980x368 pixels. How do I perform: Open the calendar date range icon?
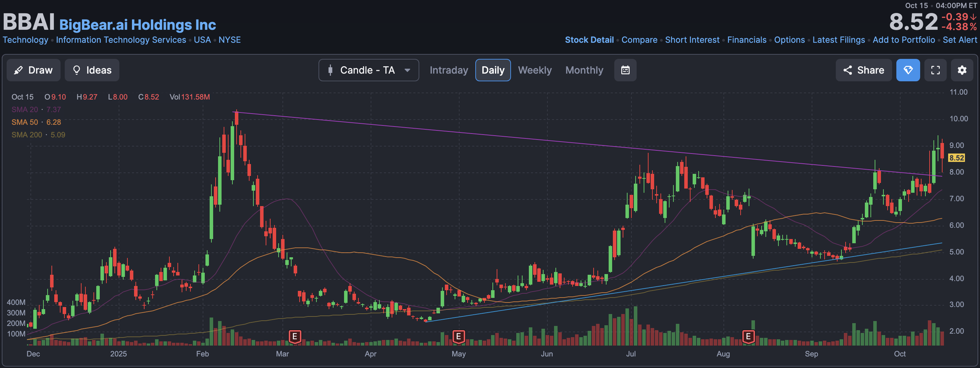[625, 70]
